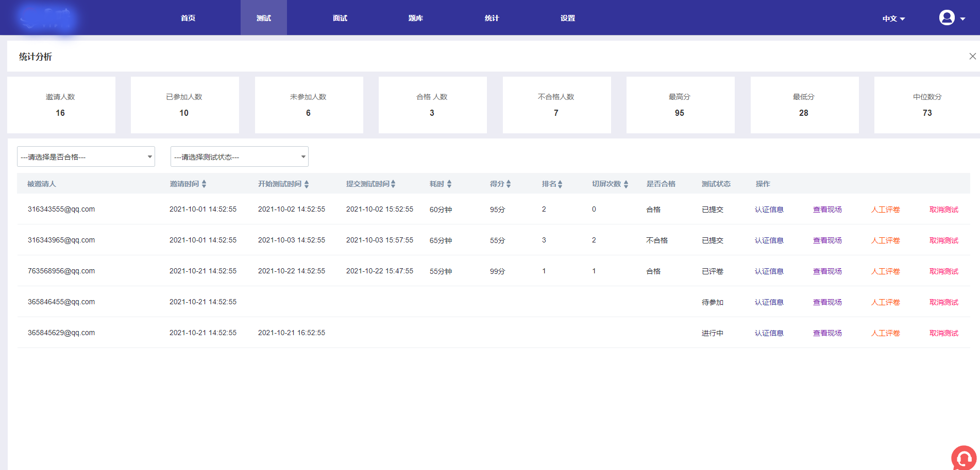
Task: Open the 中文 language dropdown
Action: (x=893, y=19)
